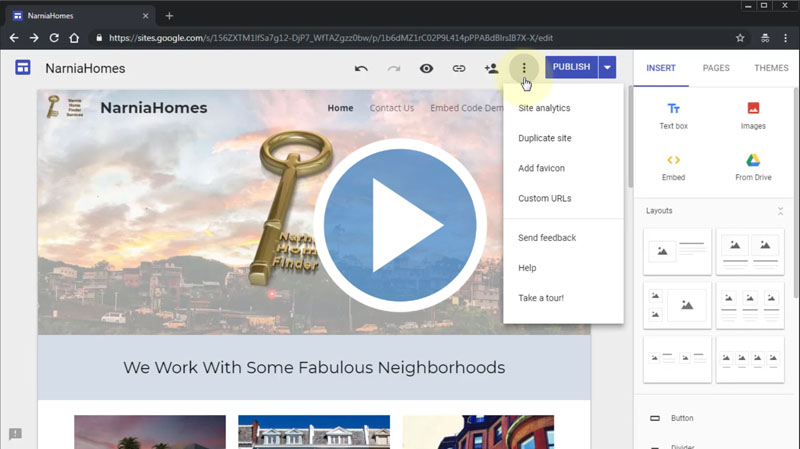
Task: Select Site analytics from the menu
Action: tap(544, 108)
